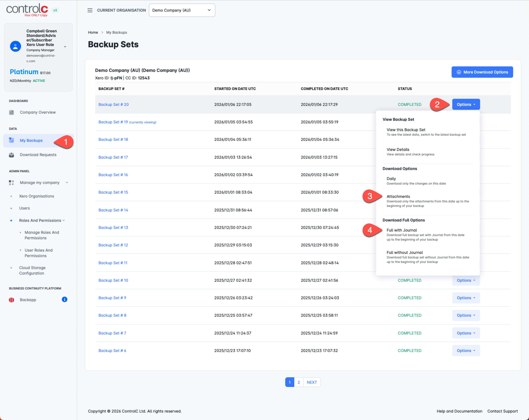Go to page 2 of backups

299,382
